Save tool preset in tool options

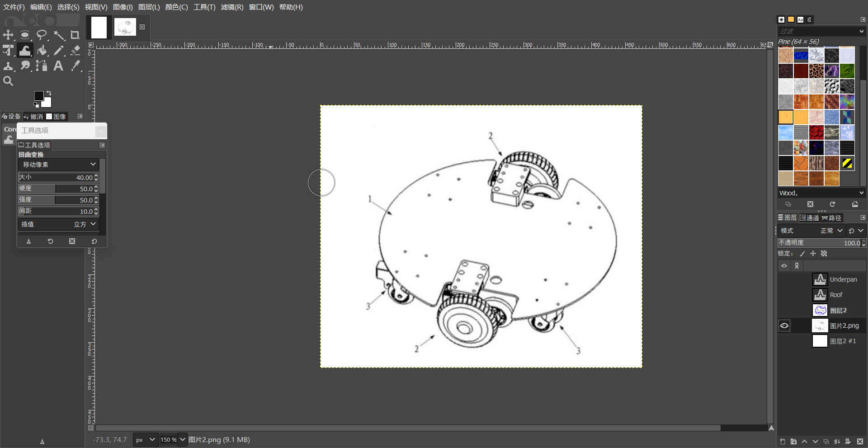pos(28,241)
